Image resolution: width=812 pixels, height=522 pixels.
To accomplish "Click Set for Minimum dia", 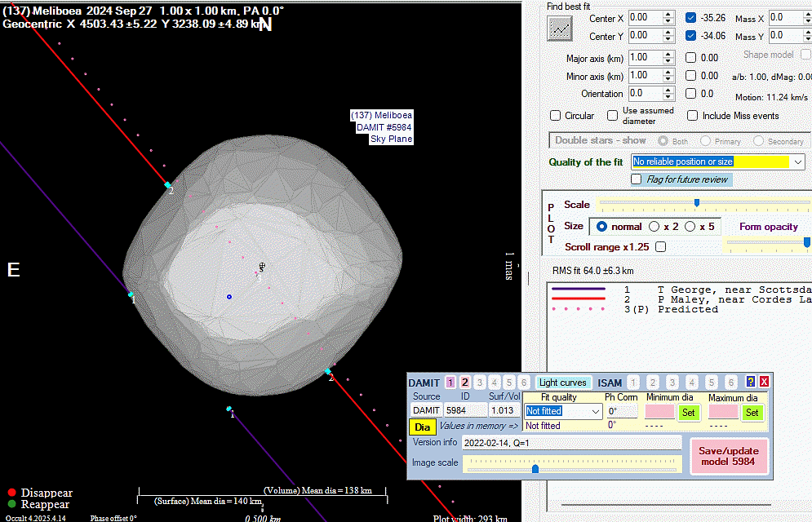I will click(x=688, y=413).
